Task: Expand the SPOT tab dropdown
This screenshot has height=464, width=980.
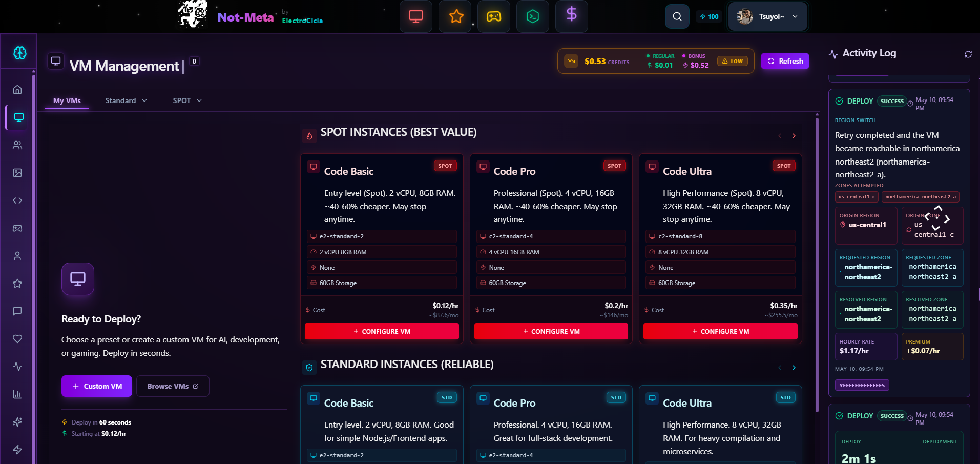Action: (187, 100)
